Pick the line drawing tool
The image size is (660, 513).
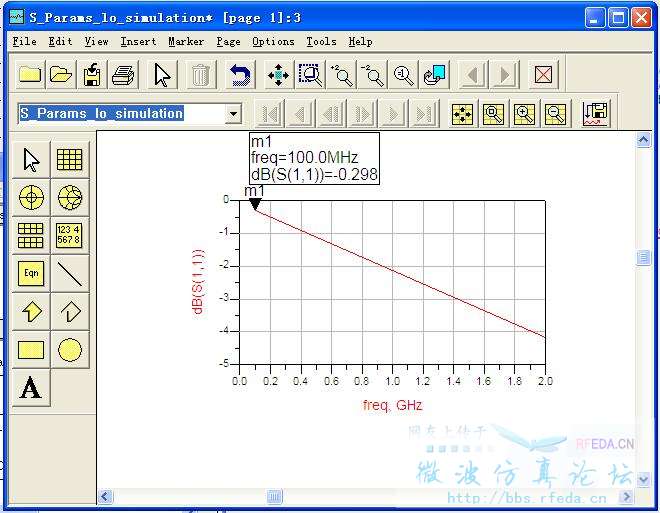coord(69,272)
